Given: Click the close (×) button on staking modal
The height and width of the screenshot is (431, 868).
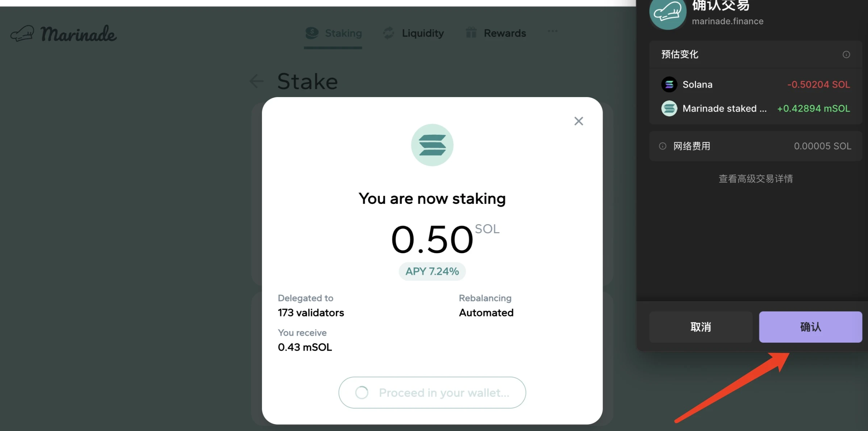Looking at the screenshot, I should click(579, 121).
